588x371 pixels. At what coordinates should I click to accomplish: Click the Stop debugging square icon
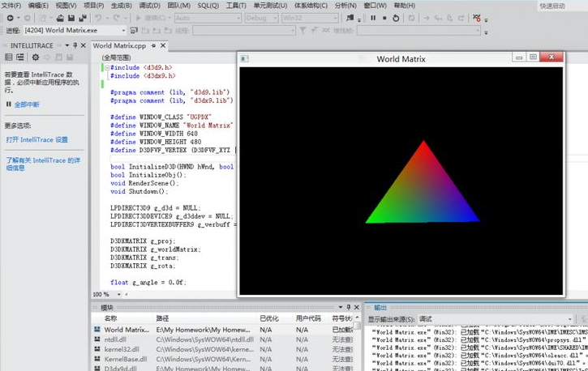coord(384,18)
